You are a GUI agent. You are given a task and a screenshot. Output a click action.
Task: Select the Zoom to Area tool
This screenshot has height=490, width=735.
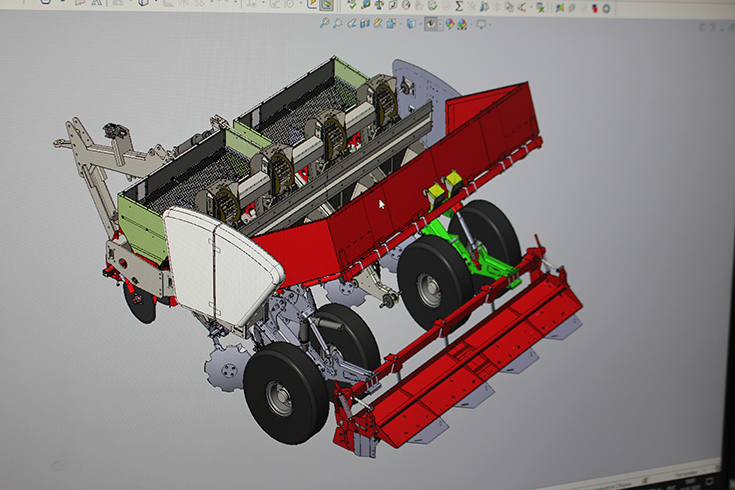click(338, 23)
